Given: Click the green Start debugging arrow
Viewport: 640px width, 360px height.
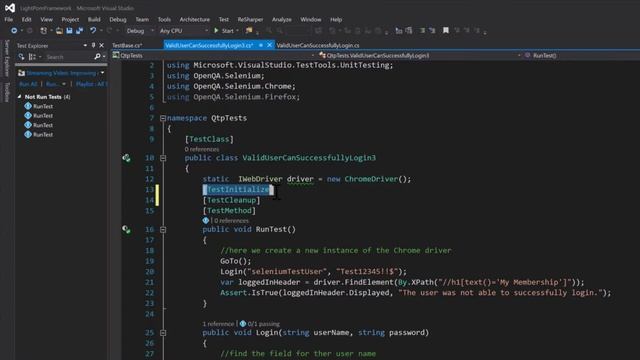Looking at the screenshot, I should pyautogui.click(x=216, y=31).
